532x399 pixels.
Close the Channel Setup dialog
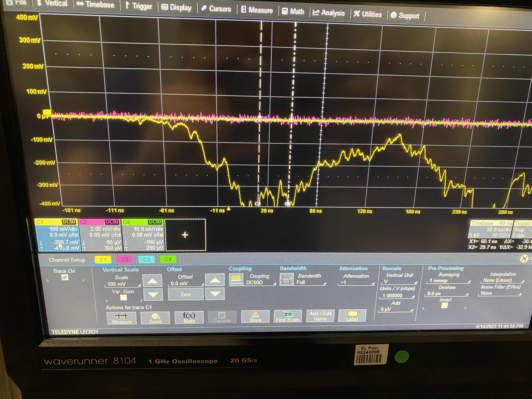point(524,259)
